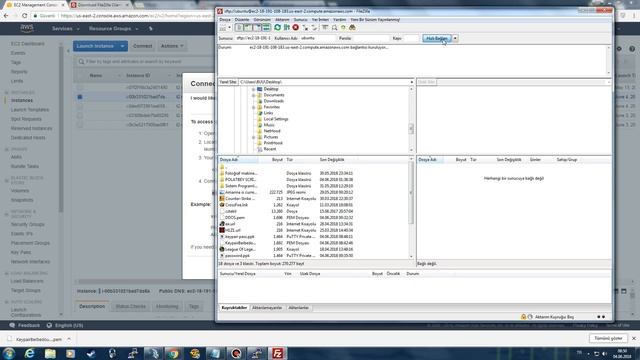Open file search with binoculars icon
The height and width of the screenshot is (360, 640).
(352, 28)
